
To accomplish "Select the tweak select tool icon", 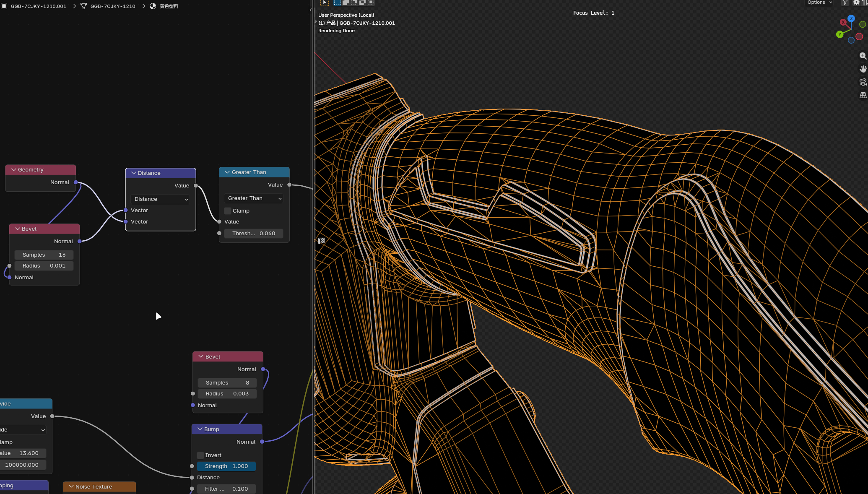I will click(x=324, y=3).
